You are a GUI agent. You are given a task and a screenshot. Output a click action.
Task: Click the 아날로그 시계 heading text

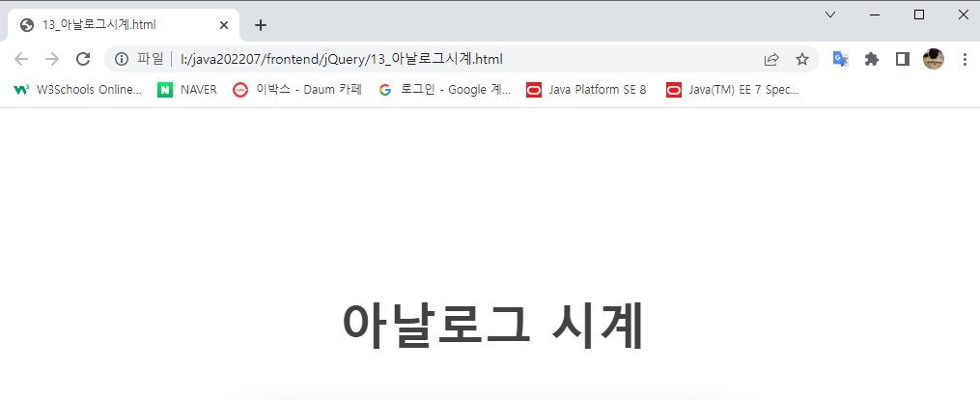pos(493,327)
